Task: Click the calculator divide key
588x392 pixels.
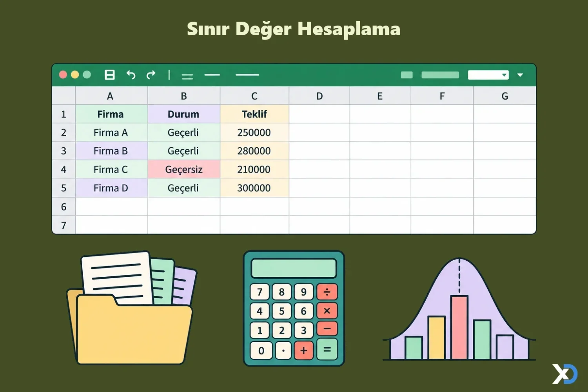Action: (327, 292)
